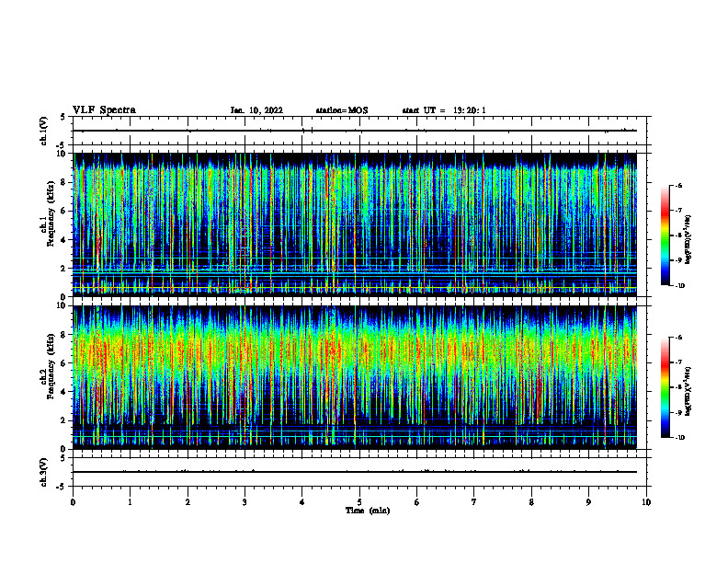Click time axis tick label "5"
728x563 pixels.
359,502
